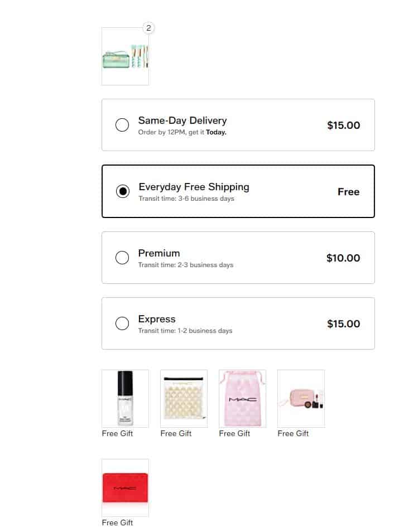Click Free Gift label under red pouch
394x532 pixels.
click(117, 523)
